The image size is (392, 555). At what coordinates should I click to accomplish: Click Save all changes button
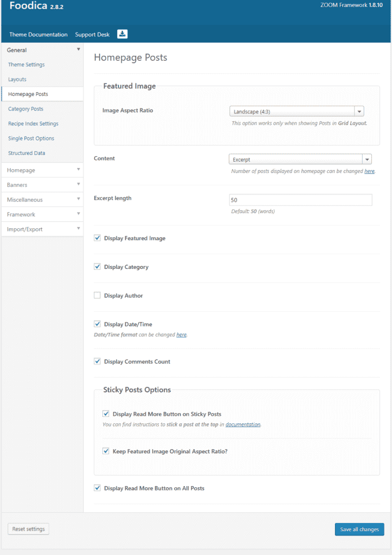359,529
